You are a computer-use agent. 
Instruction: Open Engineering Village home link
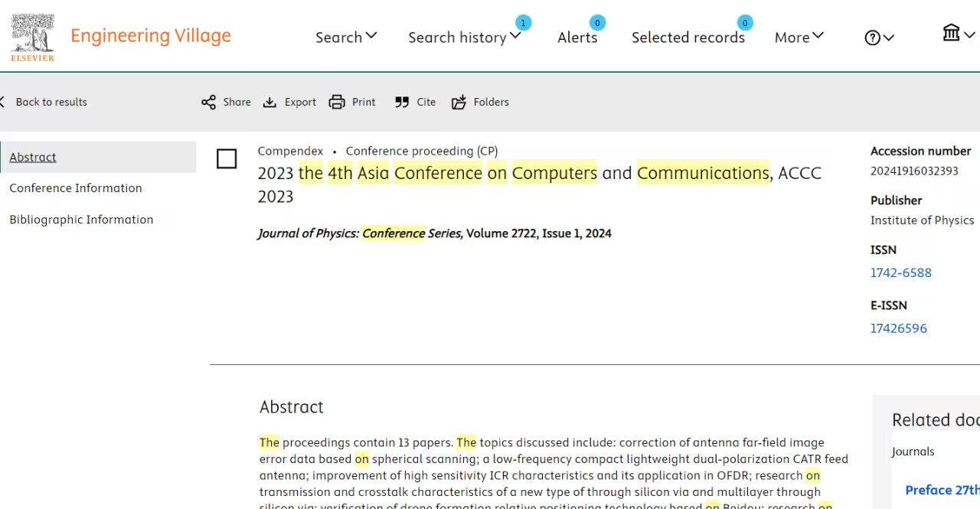point(151,36)
